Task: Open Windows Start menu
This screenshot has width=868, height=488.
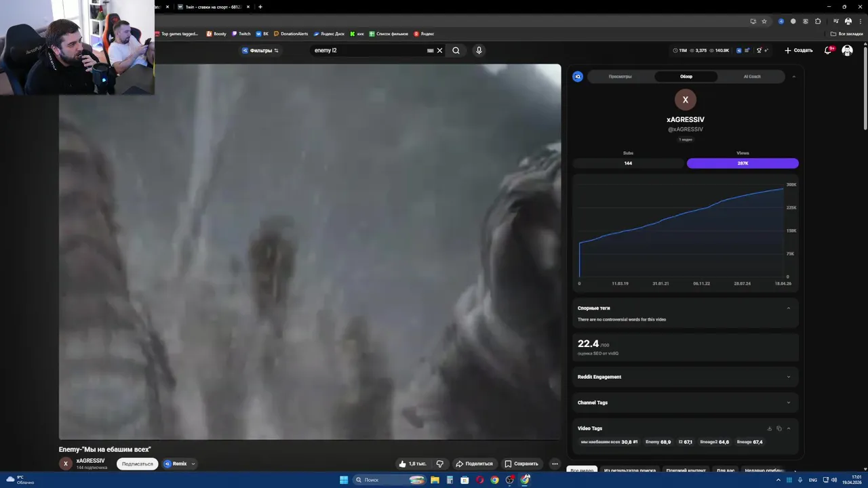Action: point(344,480)
